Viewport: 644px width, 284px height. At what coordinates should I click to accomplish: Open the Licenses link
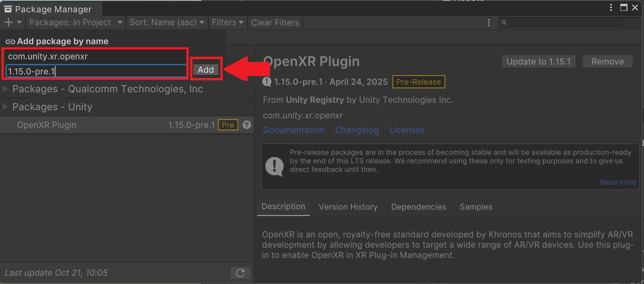407,130
